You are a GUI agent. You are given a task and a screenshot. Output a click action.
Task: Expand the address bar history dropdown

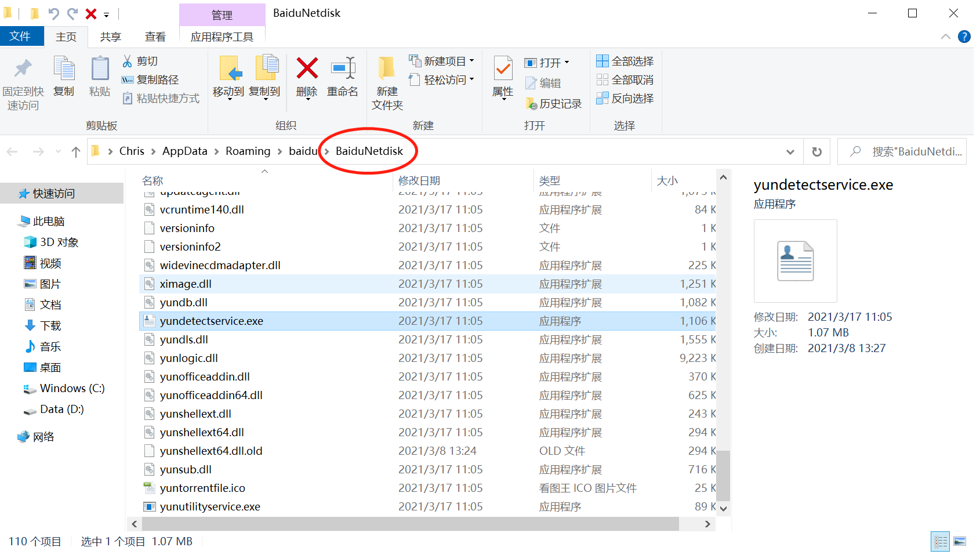point(790,152)
